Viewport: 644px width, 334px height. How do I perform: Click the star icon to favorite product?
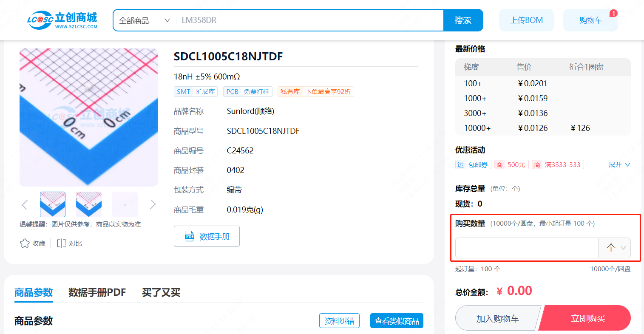[x=25, y=243]
